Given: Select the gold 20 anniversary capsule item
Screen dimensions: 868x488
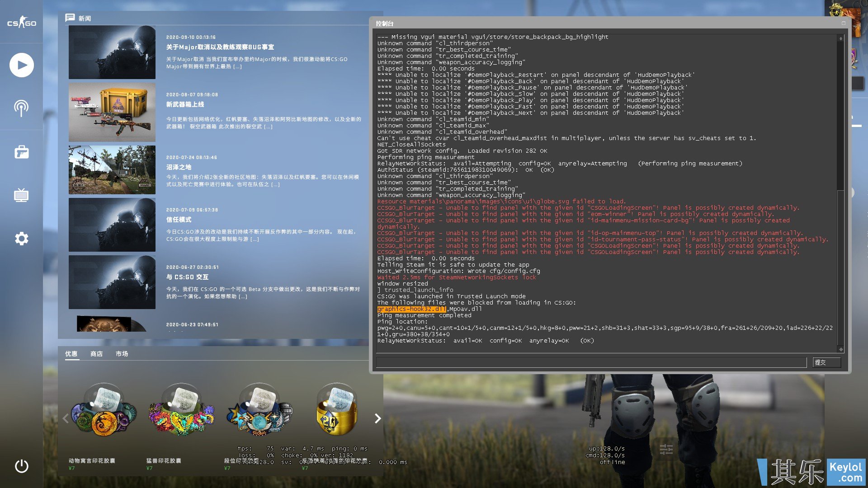Looking at the screenshot, I should coord(337,410).
